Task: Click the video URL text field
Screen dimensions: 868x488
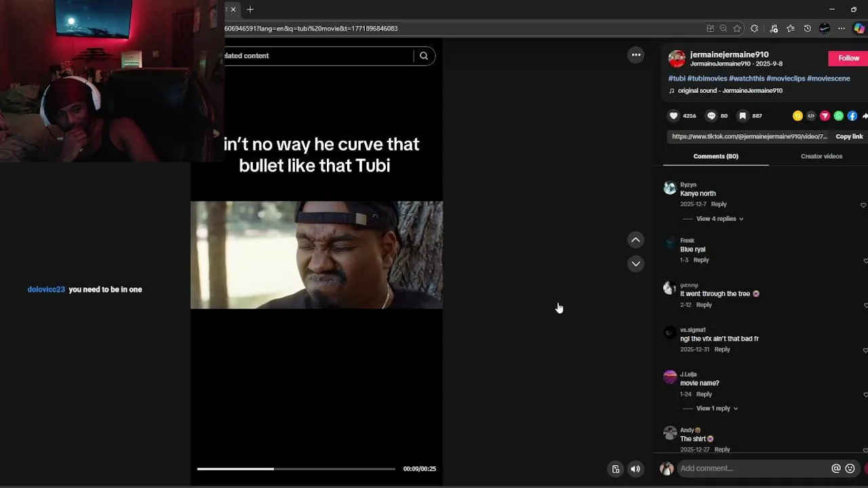Action: (749, 136)
